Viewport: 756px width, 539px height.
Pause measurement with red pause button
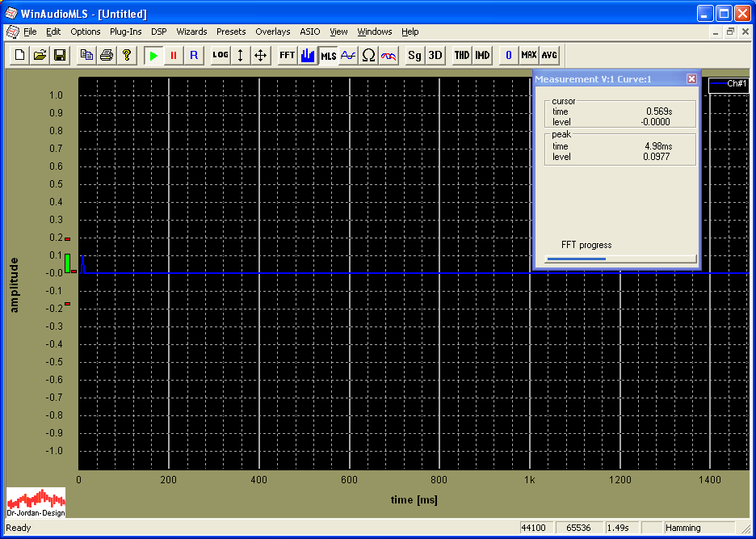point(173,56)
